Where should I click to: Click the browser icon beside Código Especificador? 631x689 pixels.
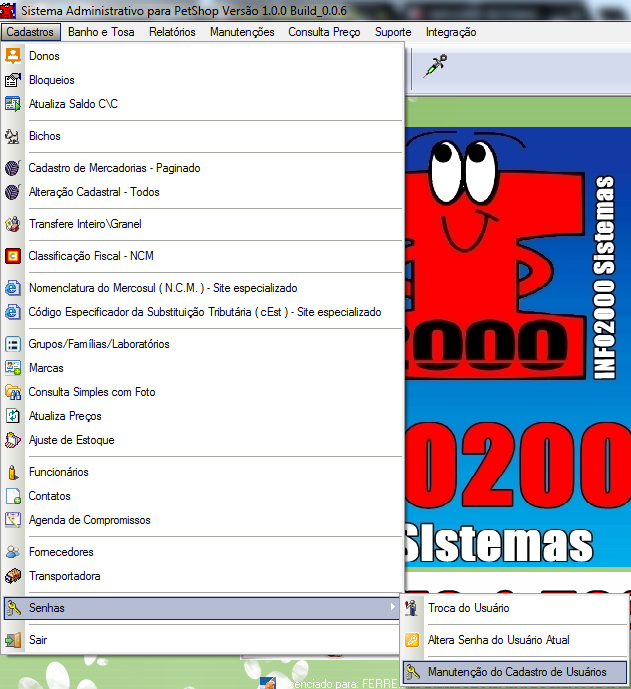(x=13, y=312)
